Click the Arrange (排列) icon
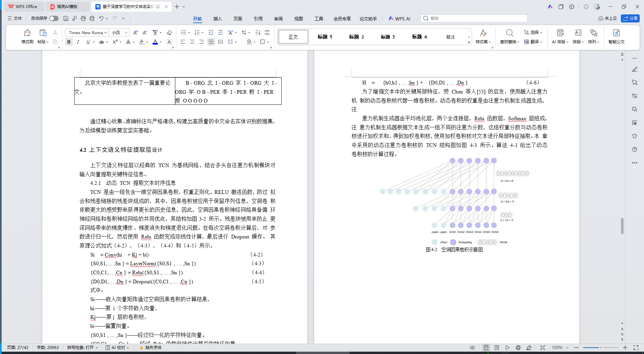The height and width of the screenshot is (354, 644). pos(594,33)
